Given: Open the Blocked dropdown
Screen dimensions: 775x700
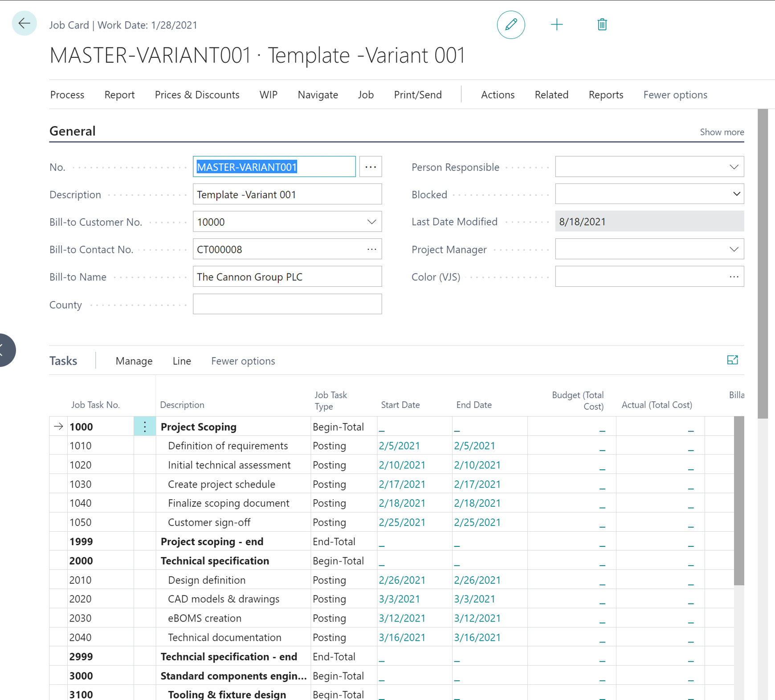Looking at the screenshot, I should coord(736,194).
